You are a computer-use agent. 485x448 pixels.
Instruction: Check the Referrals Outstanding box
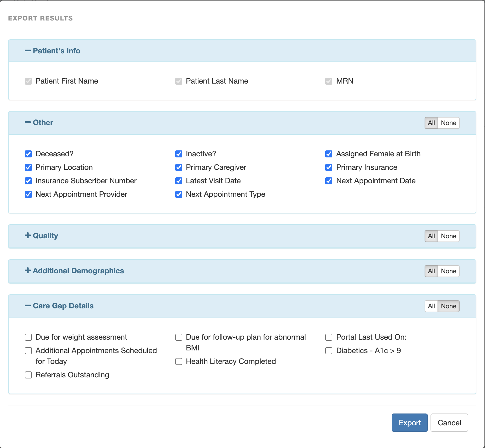click(28, 375)
